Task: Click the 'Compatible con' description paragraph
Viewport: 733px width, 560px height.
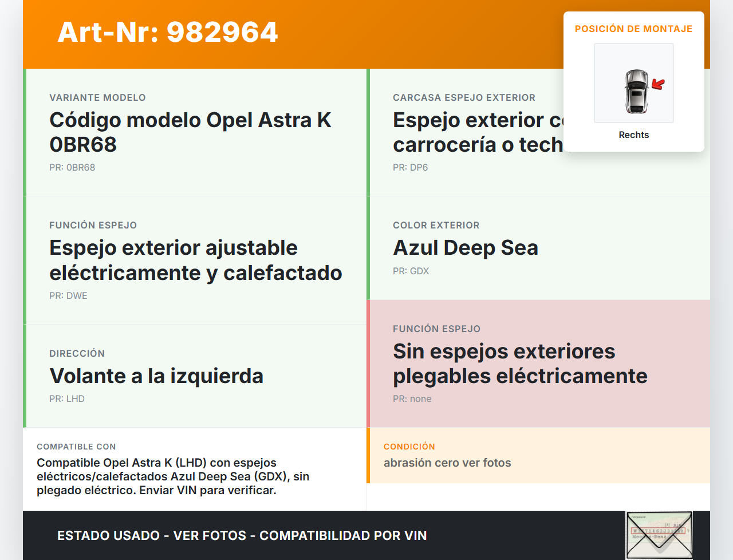Action: (x=173, y=476)
